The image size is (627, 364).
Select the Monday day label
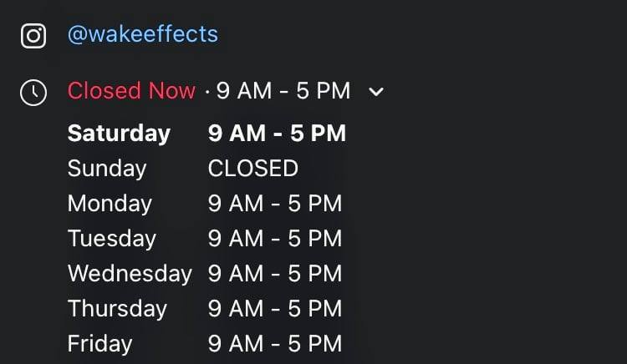point(110,204)
